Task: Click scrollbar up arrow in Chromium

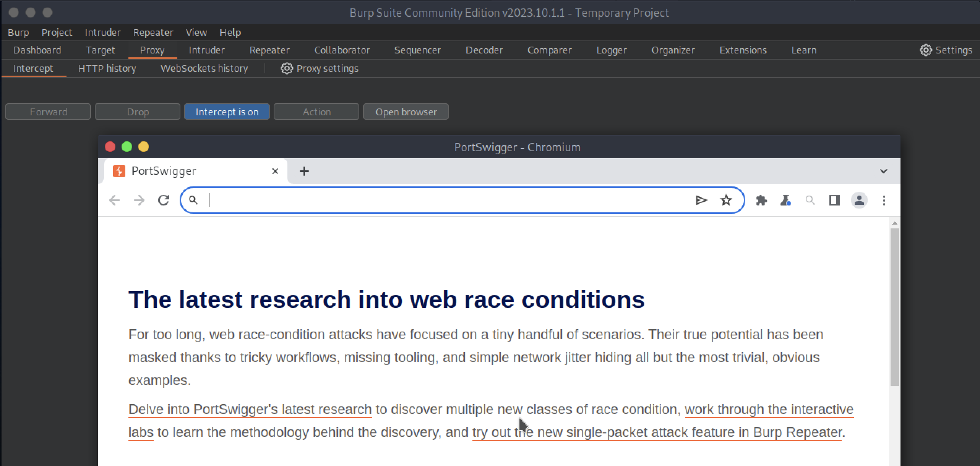Action: [894, 223]
